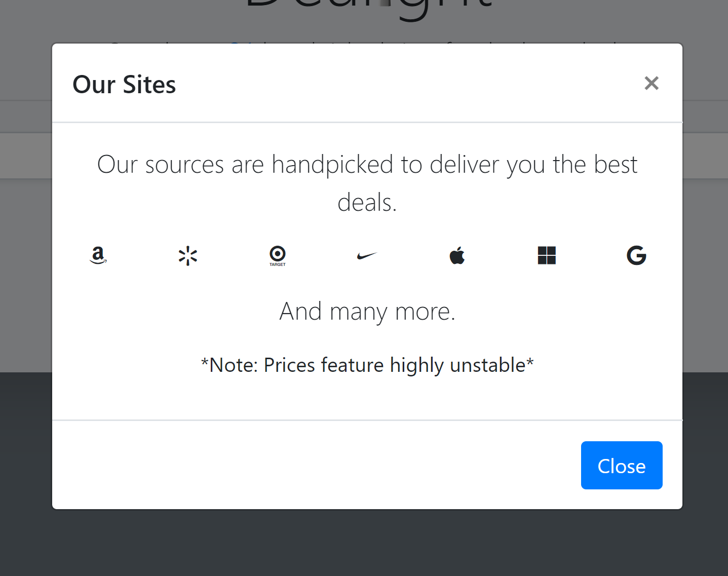The image size is (728, 576).
Task: Select the Walmart spark icon
Action: 187,256
